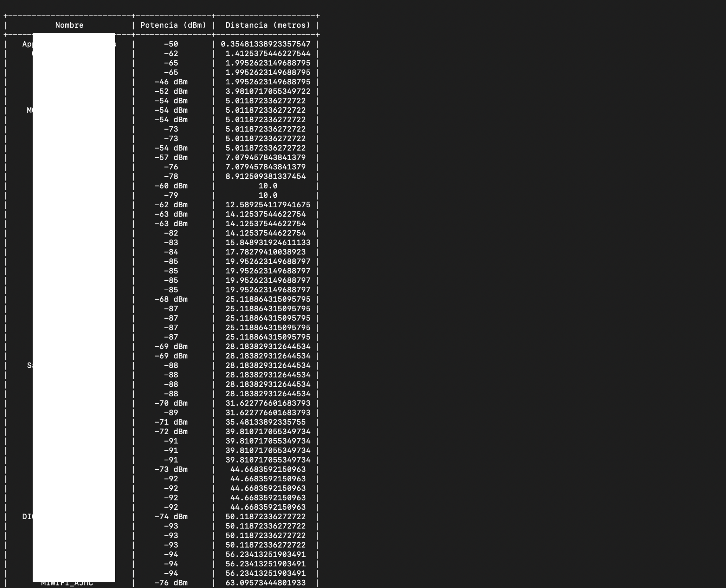Click the -74 dBm reading near DIG network

click(171, 517)
